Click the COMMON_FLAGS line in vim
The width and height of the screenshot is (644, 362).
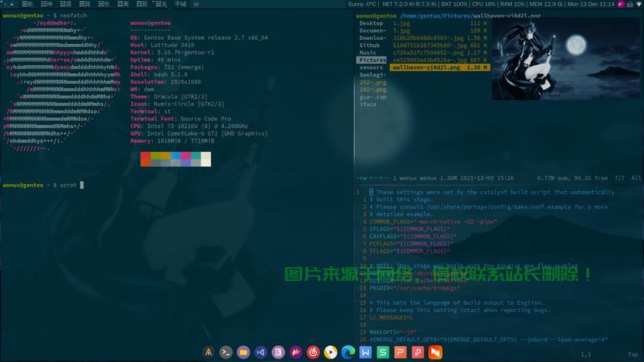(x=433, y=222)
